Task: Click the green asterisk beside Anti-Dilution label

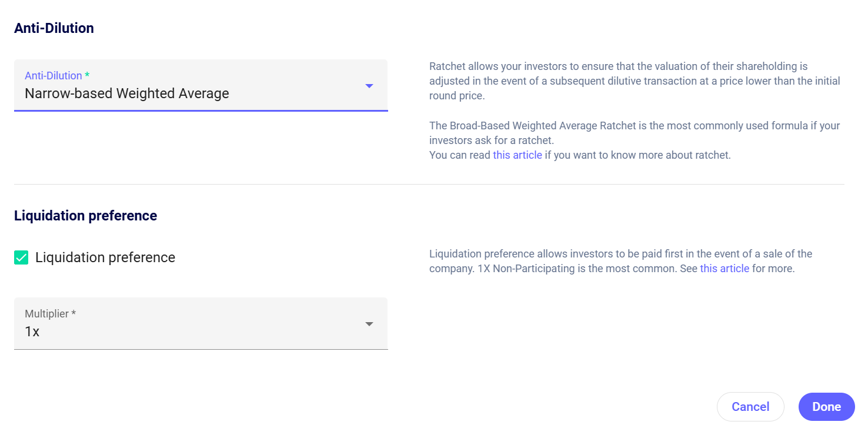Action: (x=87, y=76)
